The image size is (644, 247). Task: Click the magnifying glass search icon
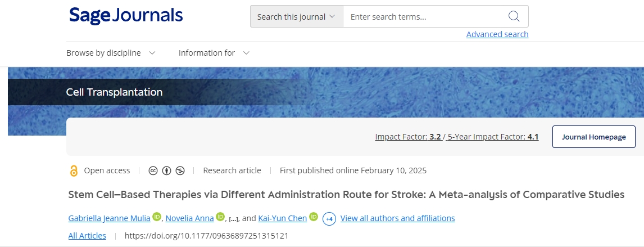514,16
